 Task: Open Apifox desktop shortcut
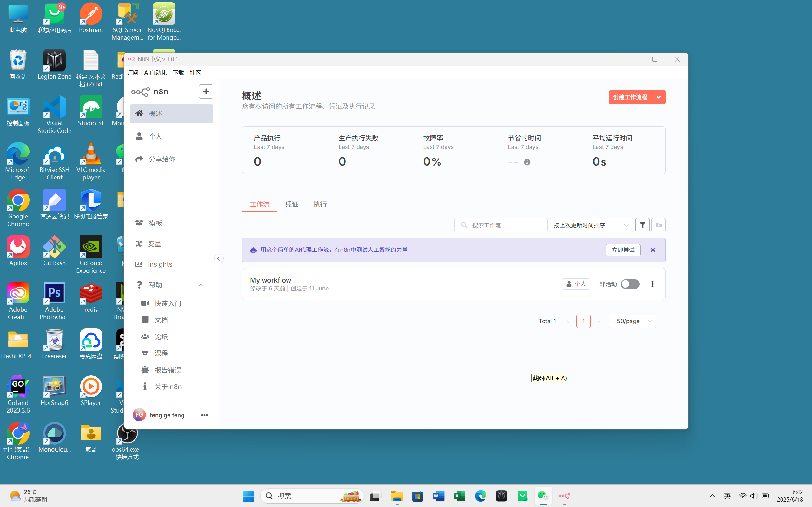point(18,251)
